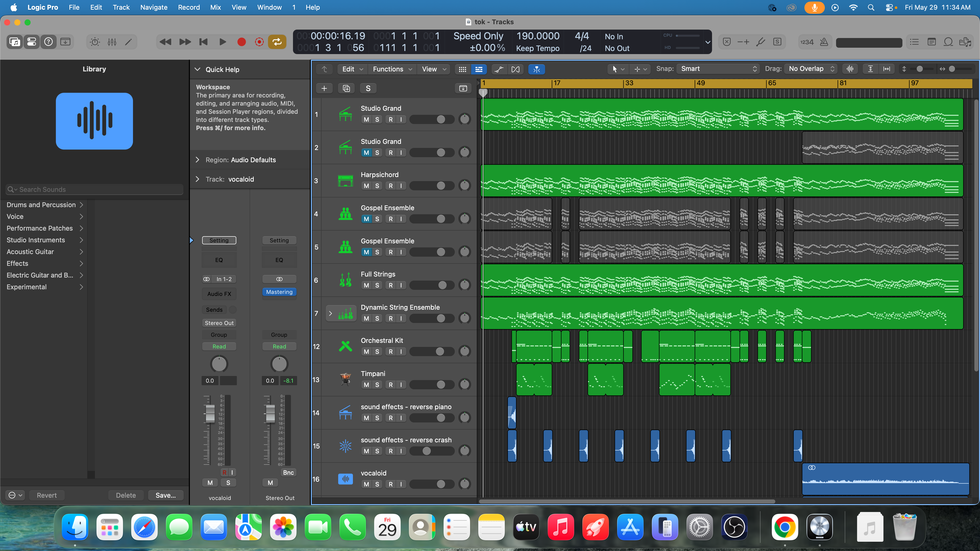Select the Timpani track drum icon
Viewport: 980px width, 551px height.
[345, 380]
